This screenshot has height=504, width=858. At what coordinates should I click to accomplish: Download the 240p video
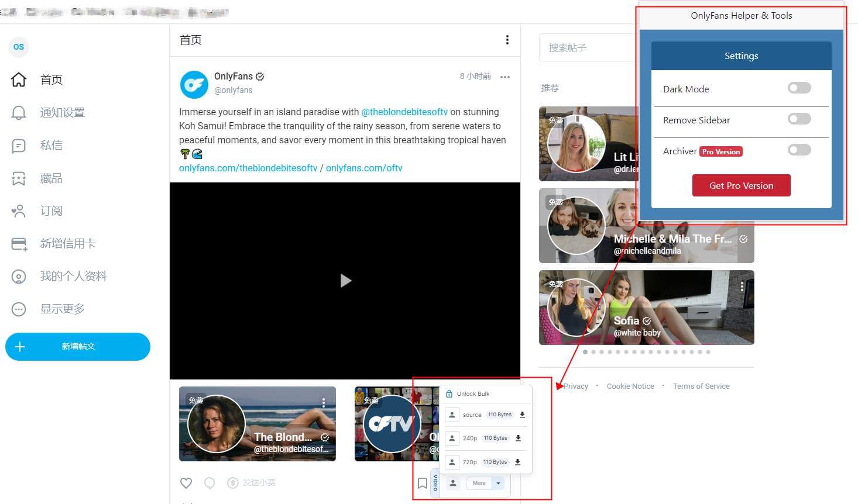click(518, 438)
